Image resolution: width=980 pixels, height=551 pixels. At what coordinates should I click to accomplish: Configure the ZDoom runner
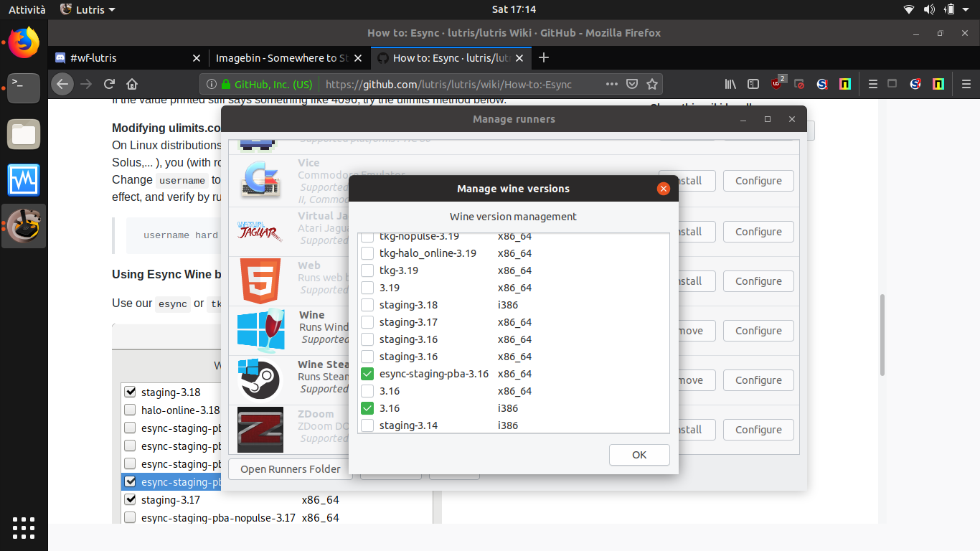click(758, 430)
